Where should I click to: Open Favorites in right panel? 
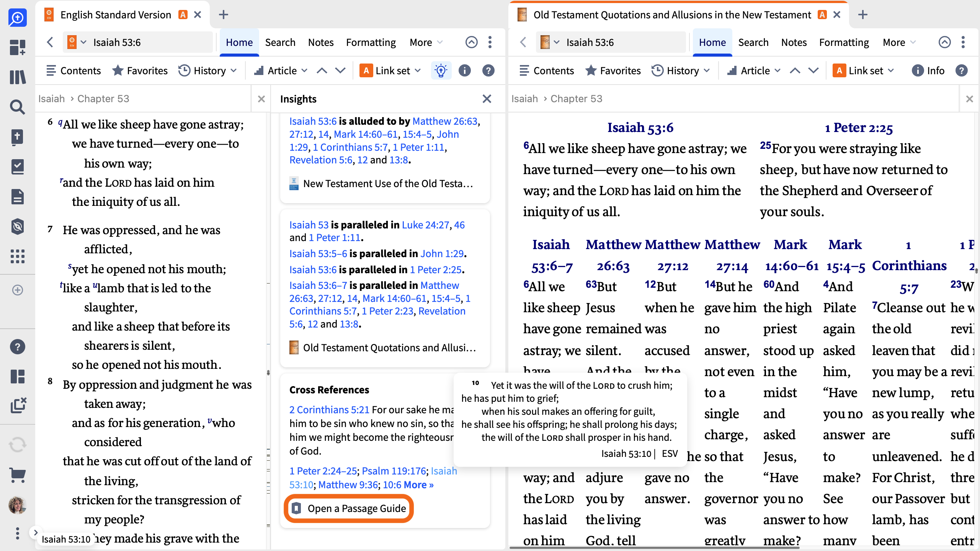[x=613, y=70]
